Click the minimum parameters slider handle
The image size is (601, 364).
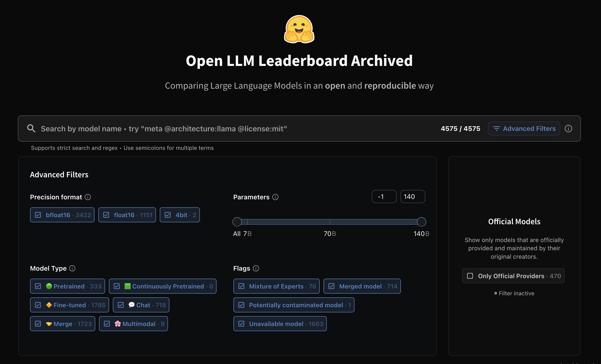pyautogui.click(x=237, y=222)
